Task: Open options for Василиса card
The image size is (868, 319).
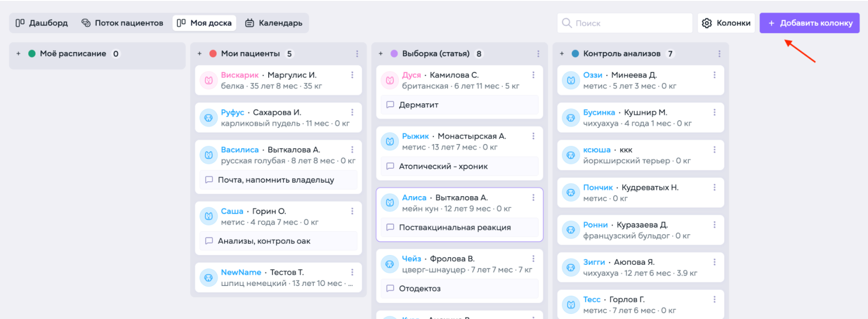Action: pos(352,150)
